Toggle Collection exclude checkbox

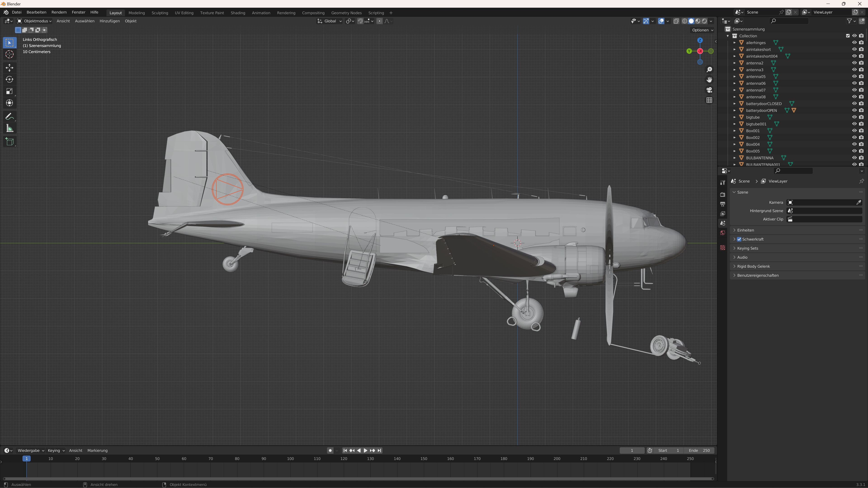[848, 36]
